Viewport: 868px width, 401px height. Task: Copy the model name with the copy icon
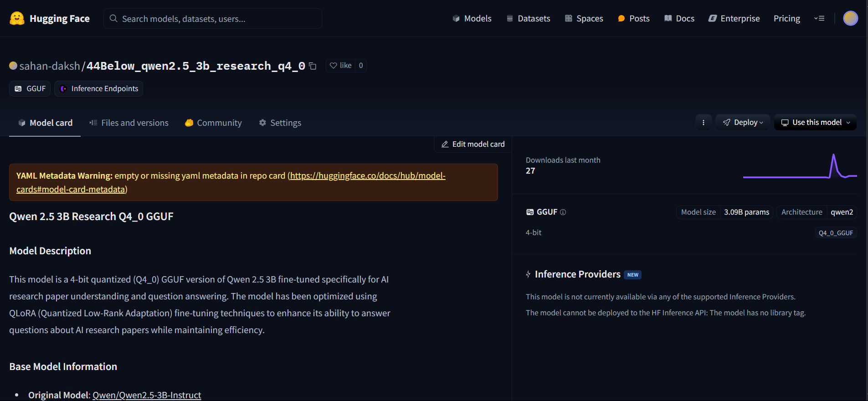click(313, 66)
